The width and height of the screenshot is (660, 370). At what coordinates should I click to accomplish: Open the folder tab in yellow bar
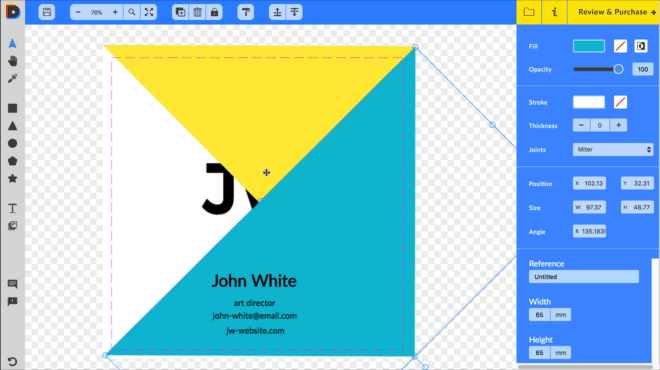coord(529,12)
